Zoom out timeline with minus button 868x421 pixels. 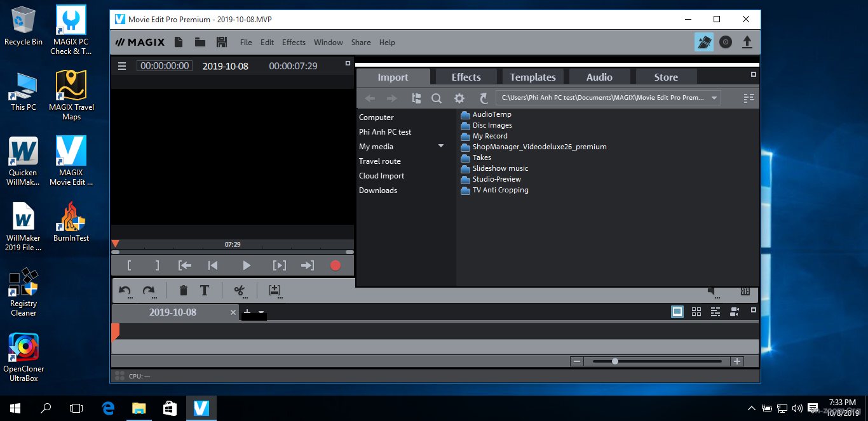pos(577,361)
